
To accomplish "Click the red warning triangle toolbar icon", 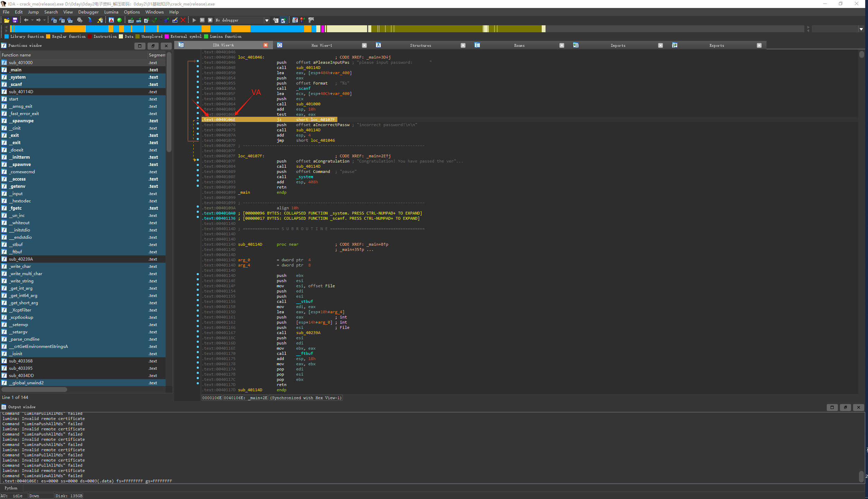I will coord(111,20).
